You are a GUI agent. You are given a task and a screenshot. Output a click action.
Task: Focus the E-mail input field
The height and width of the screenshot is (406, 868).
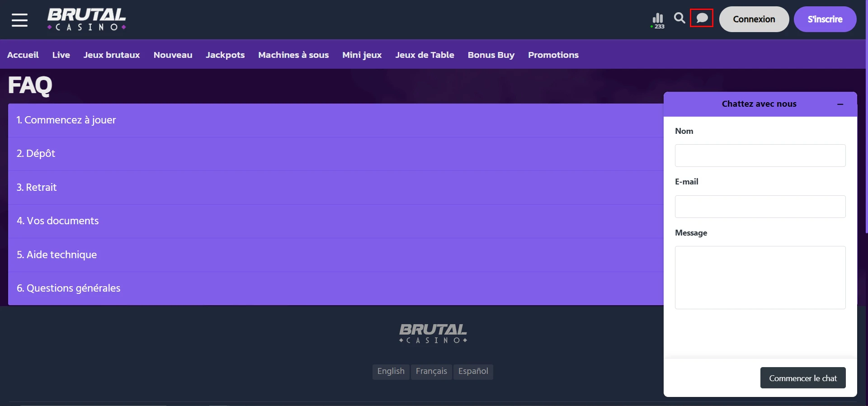click(x=760, y=207)
